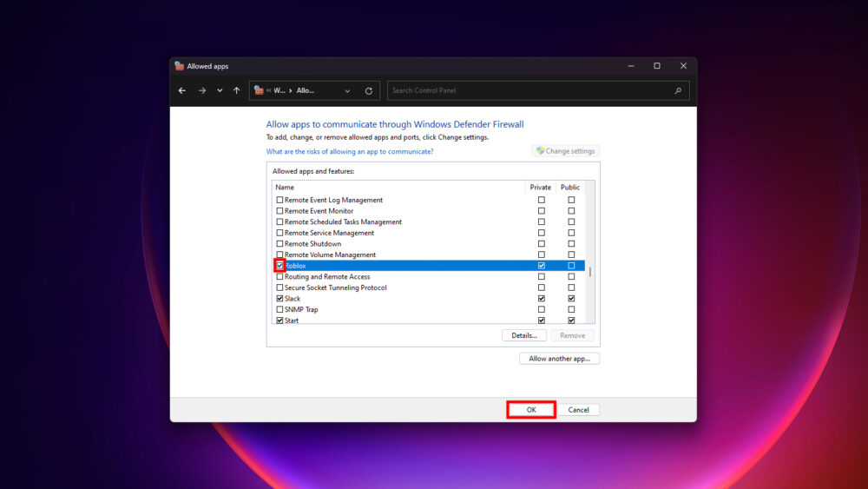Click the search magnifier icon
The width and height of the screenshot is (868, 489).
tap(678, 90)
